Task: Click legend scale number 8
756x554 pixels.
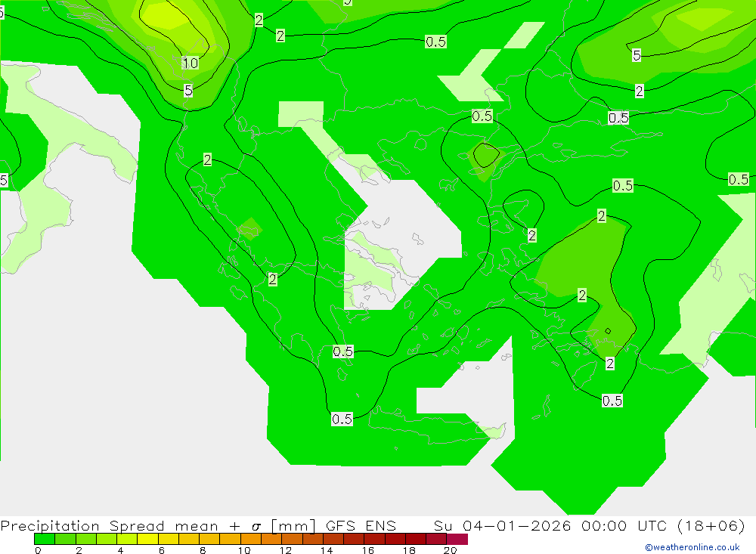Action: [203, 550]
